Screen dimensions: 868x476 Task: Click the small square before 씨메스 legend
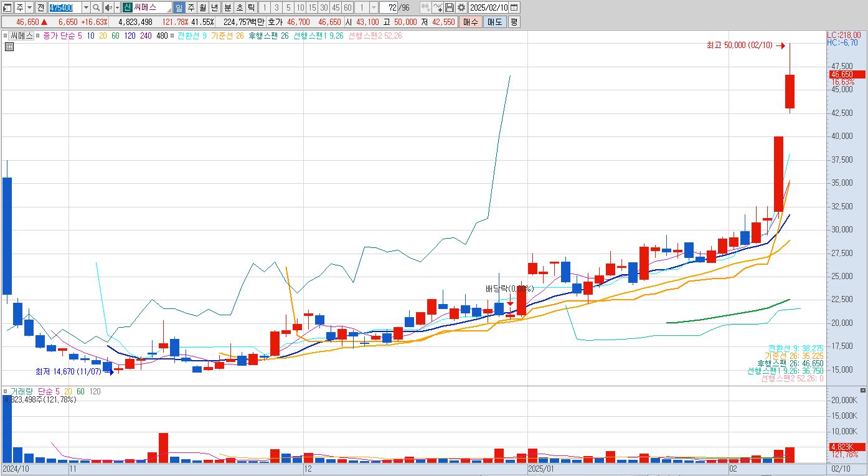[6, 36]
